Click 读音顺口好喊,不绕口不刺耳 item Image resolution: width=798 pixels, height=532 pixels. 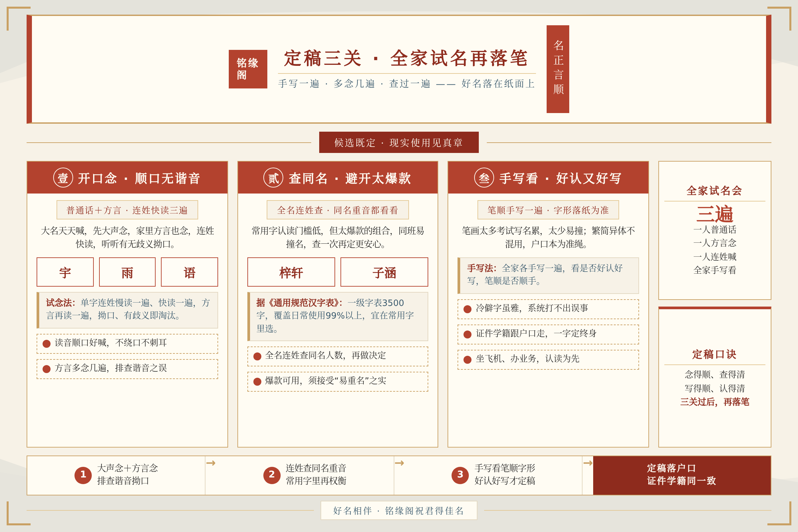(127, 344)
